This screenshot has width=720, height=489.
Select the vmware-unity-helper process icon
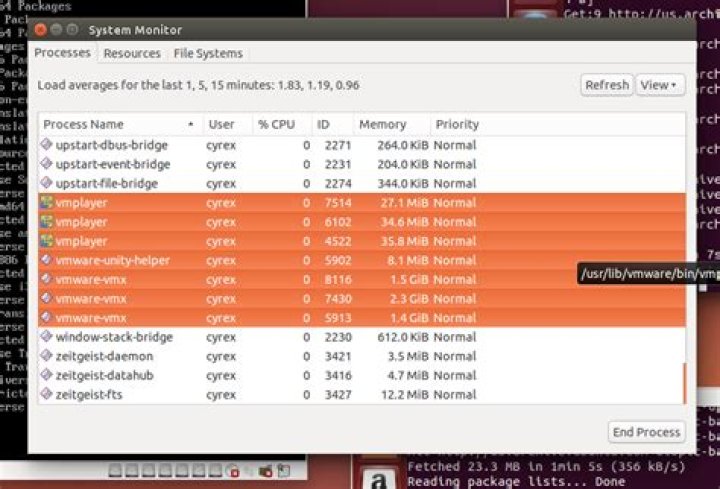pyautogui.click(x=46, y=259)
